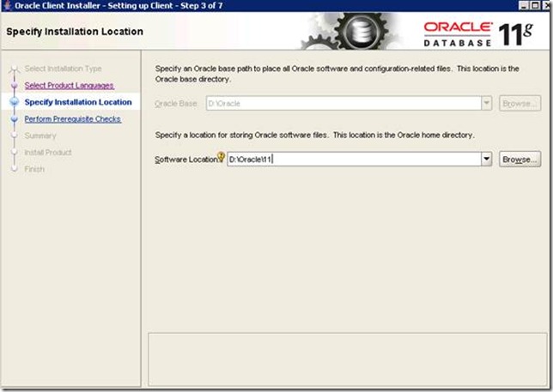Select the Finish step in the sidebar
553x392 pixels.
(34, 169)
